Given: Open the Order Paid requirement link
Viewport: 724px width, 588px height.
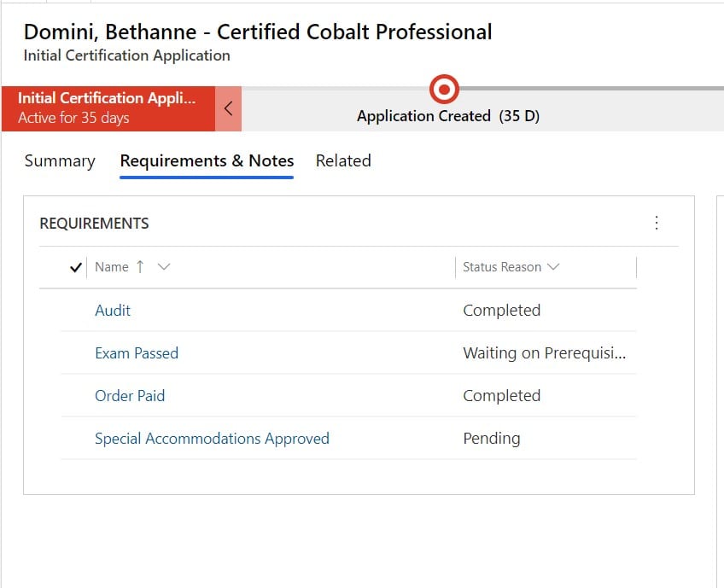Looking at the screenshot, I should pos(130,395).
